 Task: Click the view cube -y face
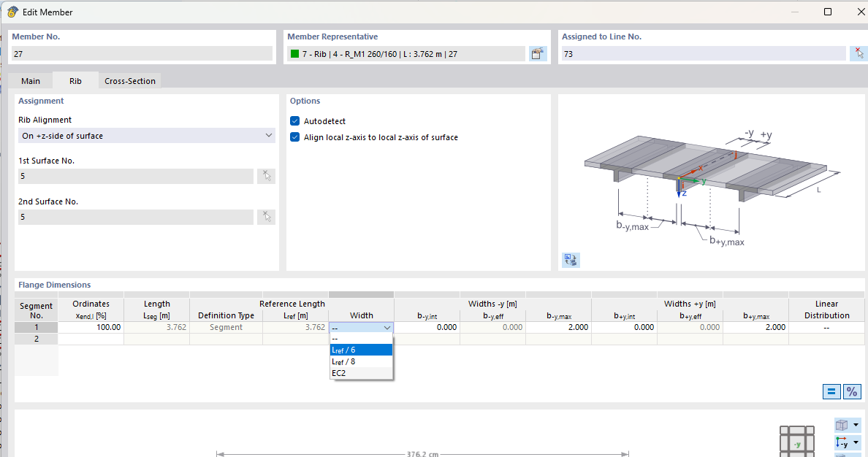797,444
